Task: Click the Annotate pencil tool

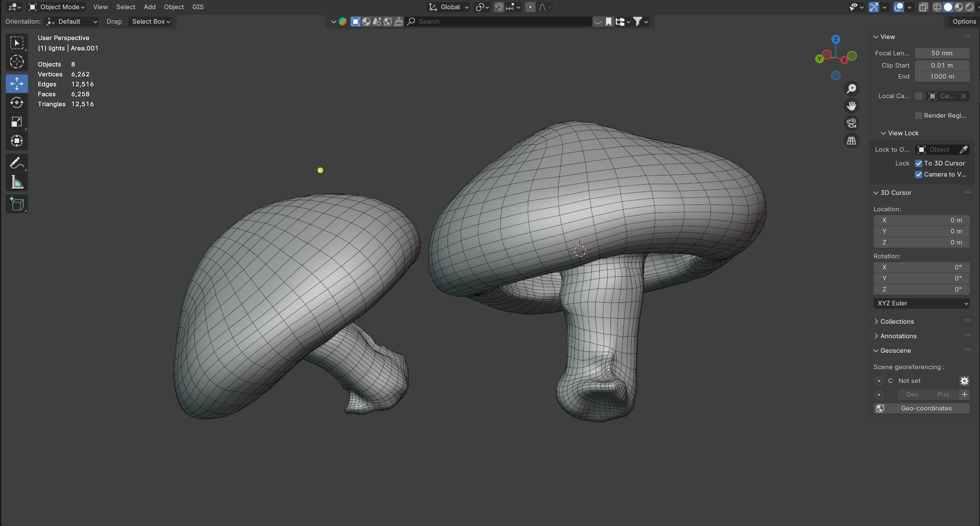Action: pos(16,163)
